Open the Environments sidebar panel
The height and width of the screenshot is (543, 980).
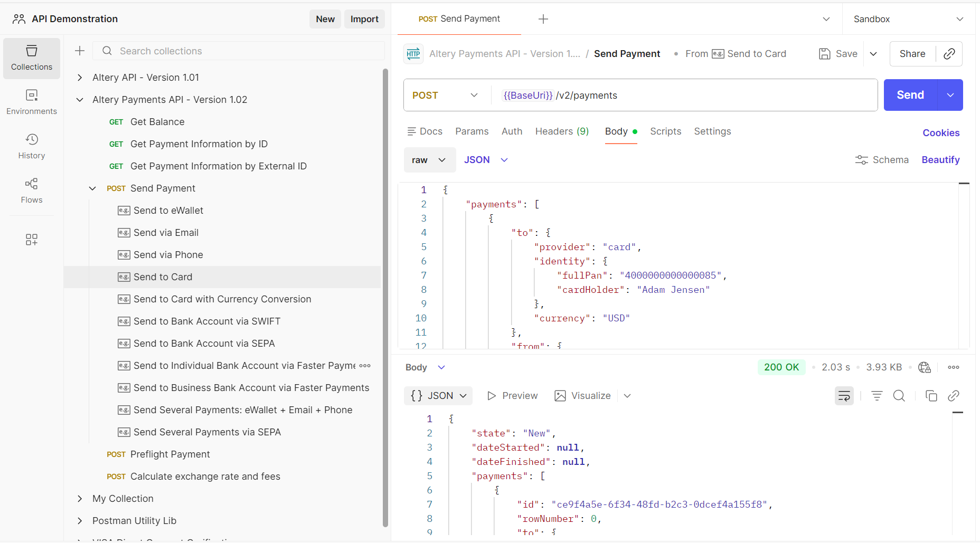click(x=32, y=102)
